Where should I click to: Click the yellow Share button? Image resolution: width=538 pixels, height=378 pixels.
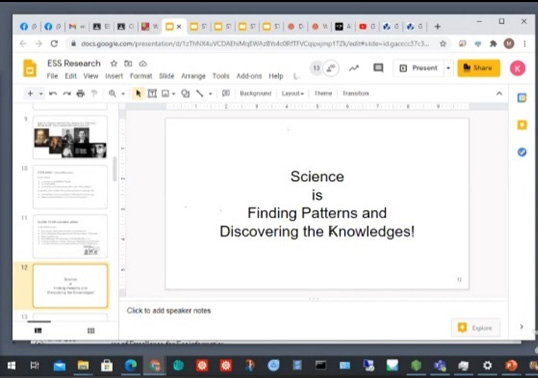(x=478, y=68)
